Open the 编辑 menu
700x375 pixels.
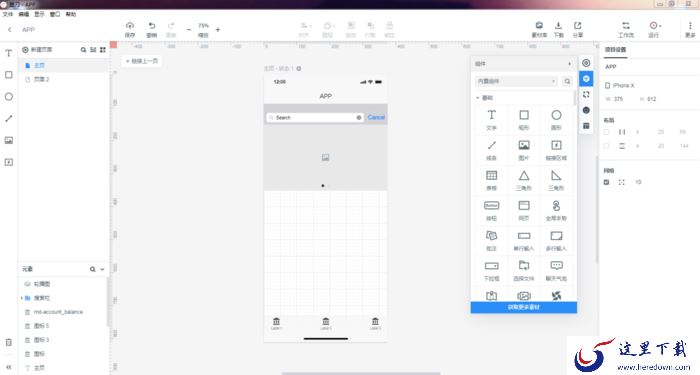tap(24, 14)
